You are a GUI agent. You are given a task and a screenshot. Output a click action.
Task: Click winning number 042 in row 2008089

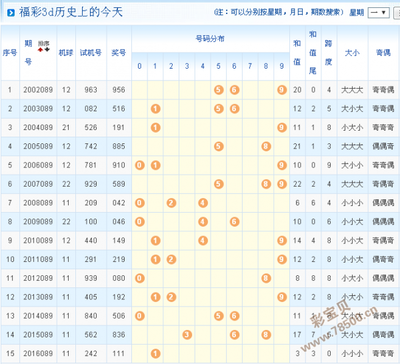119,203
